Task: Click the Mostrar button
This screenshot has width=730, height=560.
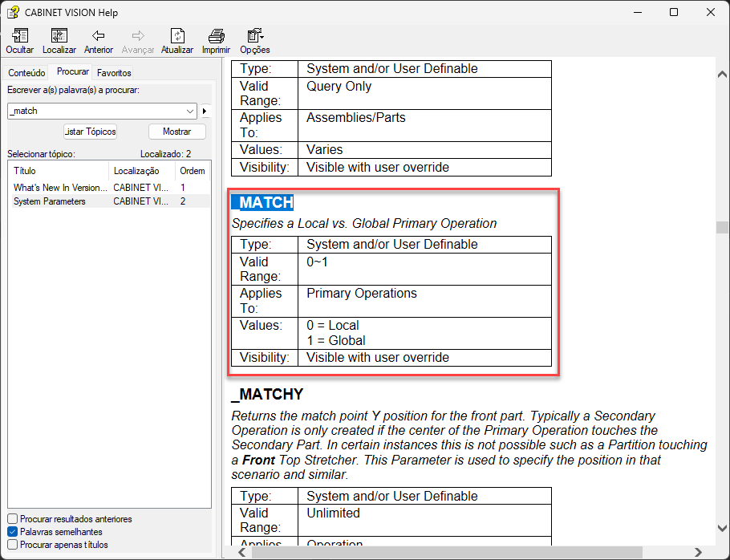Action: (x=177, y=132)
